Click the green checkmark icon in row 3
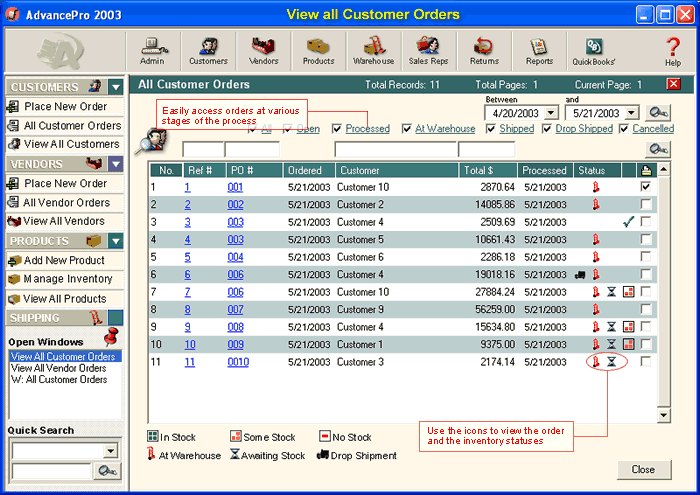Screen dimensions: 700x495 pos(629,222)
